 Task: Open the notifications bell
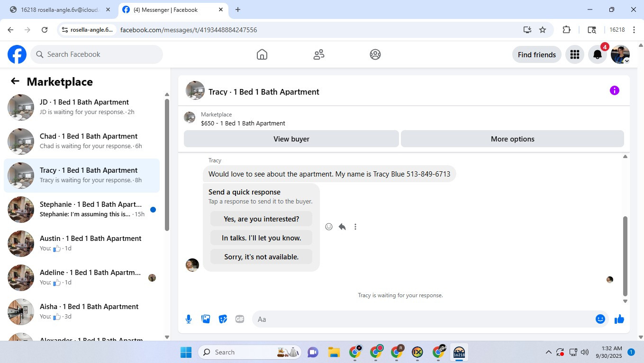598,54
